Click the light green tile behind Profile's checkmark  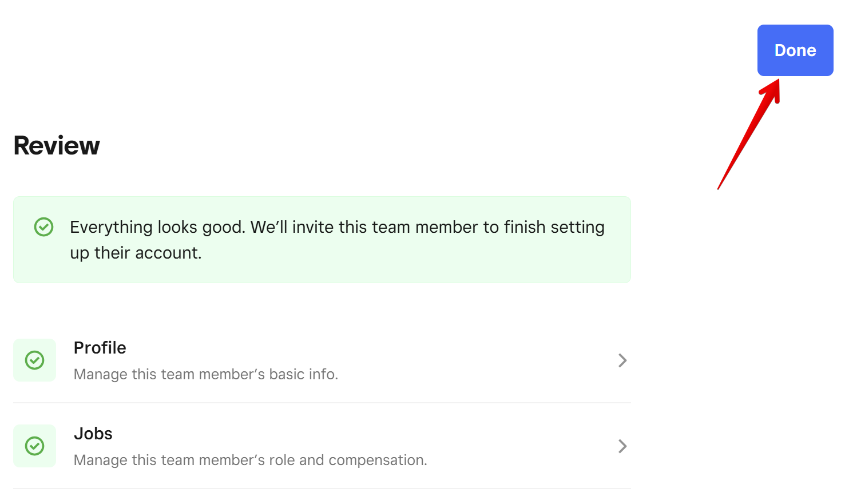coord(35,360)
